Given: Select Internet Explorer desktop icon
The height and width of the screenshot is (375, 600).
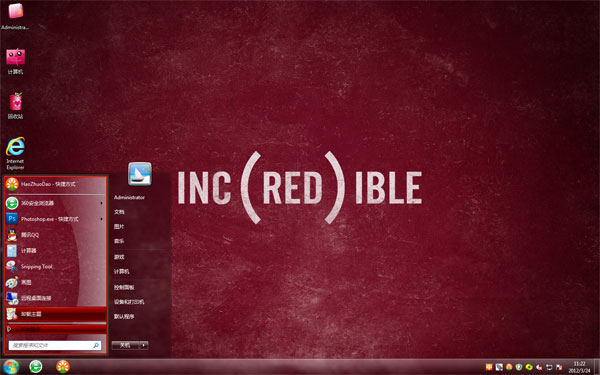Looking at the screenshot, I should (15, 153).
